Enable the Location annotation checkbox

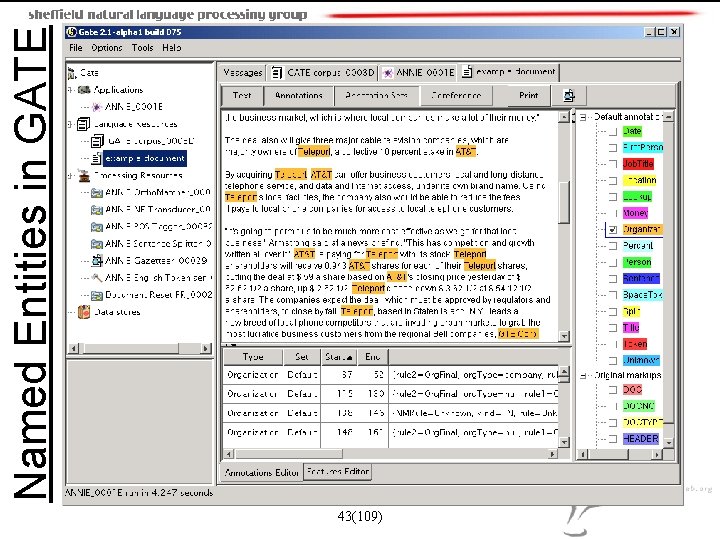(x=613, y=180)
